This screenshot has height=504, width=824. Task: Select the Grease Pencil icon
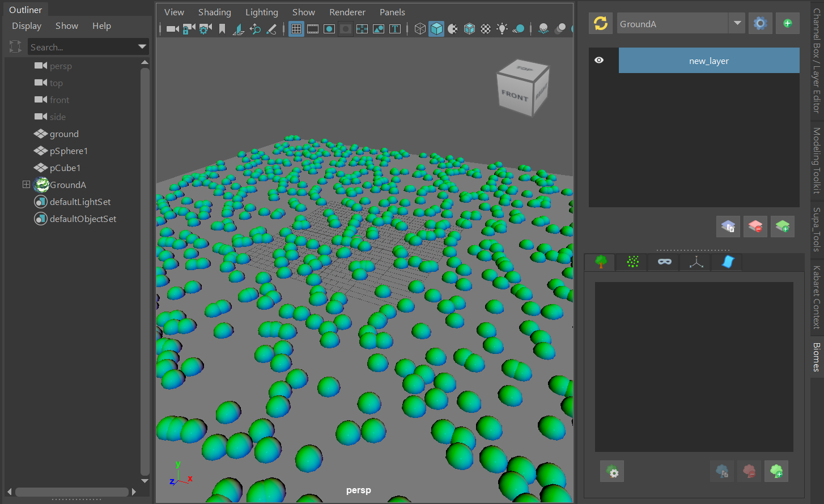pos(271,29)
